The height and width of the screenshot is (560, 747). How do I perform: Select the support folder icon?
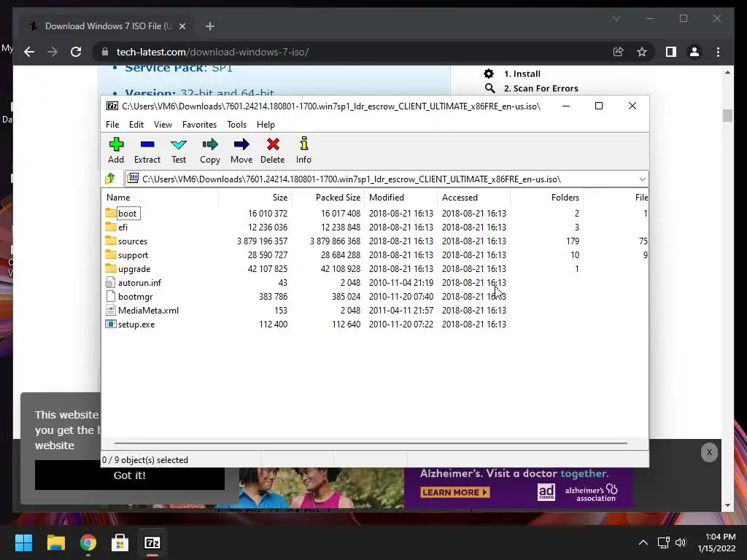(111, 254)
